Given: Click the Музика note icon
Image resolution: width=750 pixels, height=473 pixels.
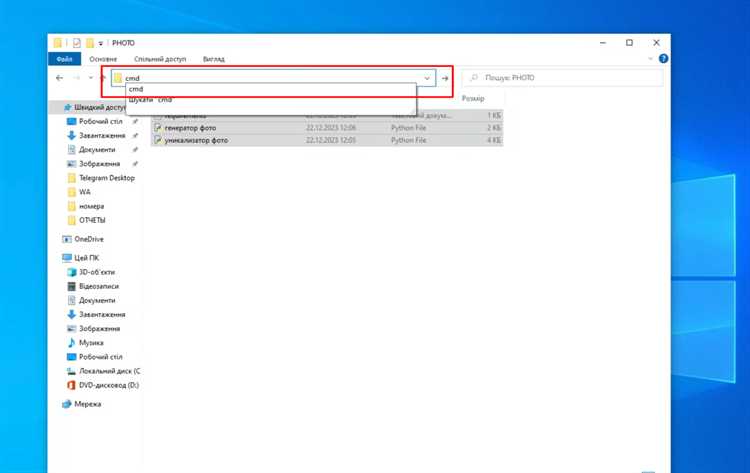Looking at the screenshot, I should 71,343.
